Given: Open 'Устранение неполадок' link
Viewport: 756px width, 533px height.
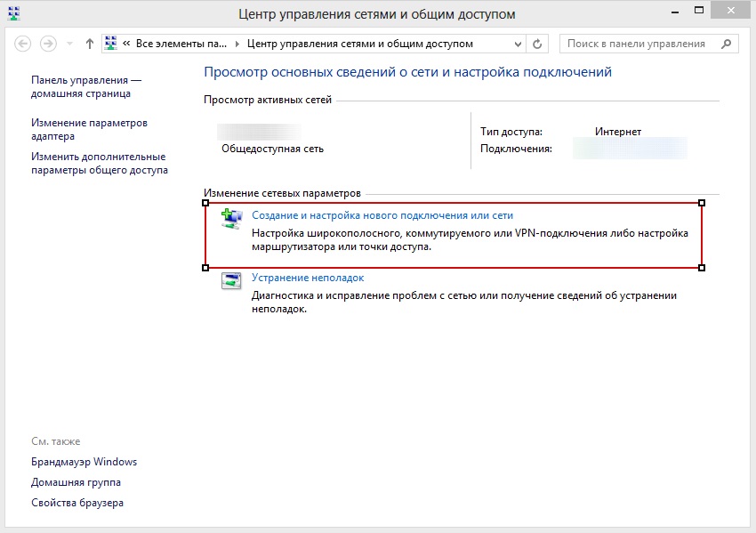Looking at the screenshot, I should tap(308, 278).
